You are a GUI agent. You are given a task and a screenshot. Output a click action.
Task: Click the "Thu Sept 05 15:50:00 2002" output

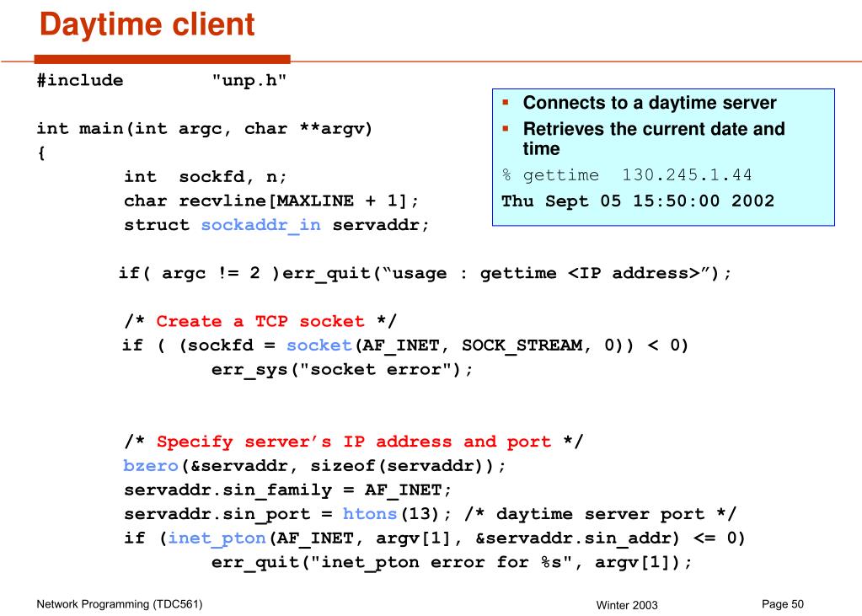click(x=638, y=201)
